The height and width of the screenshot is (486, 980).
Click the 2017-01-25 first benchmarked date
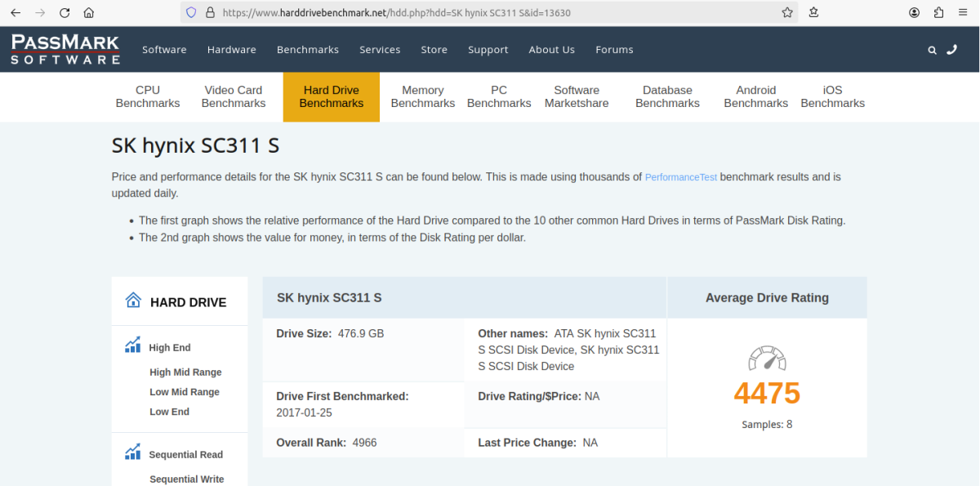click(305, 413)
